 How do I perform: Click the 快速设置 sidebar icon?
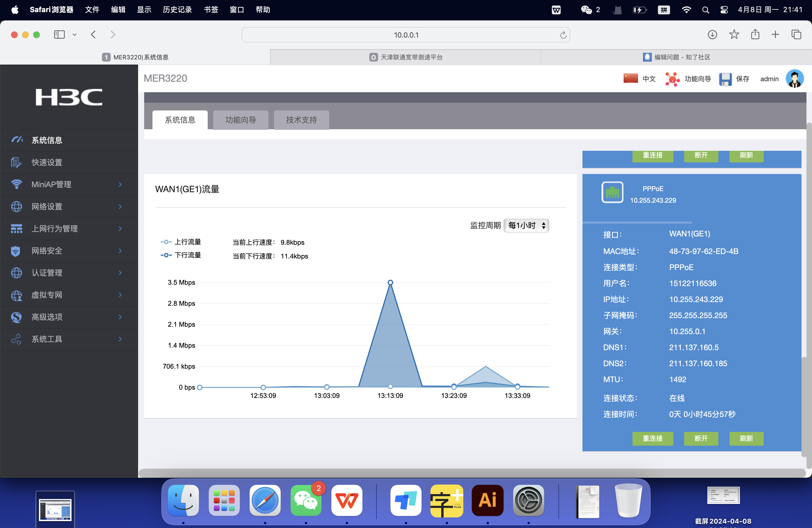[16, 162]
